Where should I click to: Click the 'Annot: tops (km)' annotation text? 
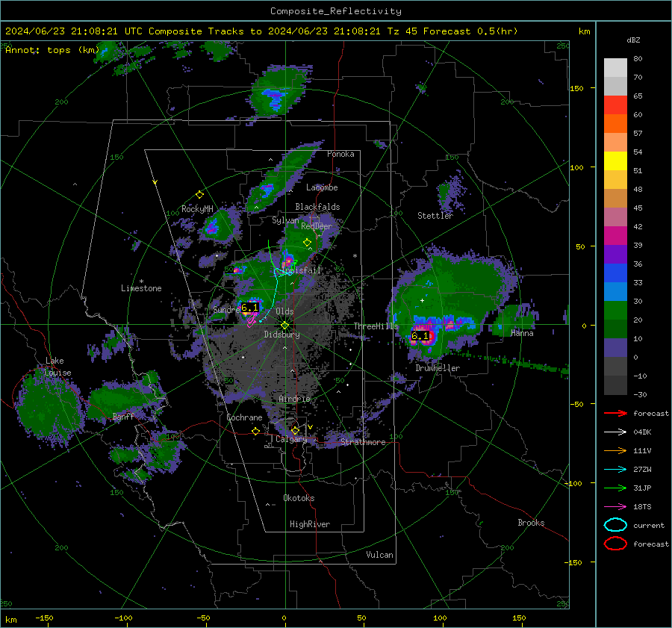pos(53,50)
